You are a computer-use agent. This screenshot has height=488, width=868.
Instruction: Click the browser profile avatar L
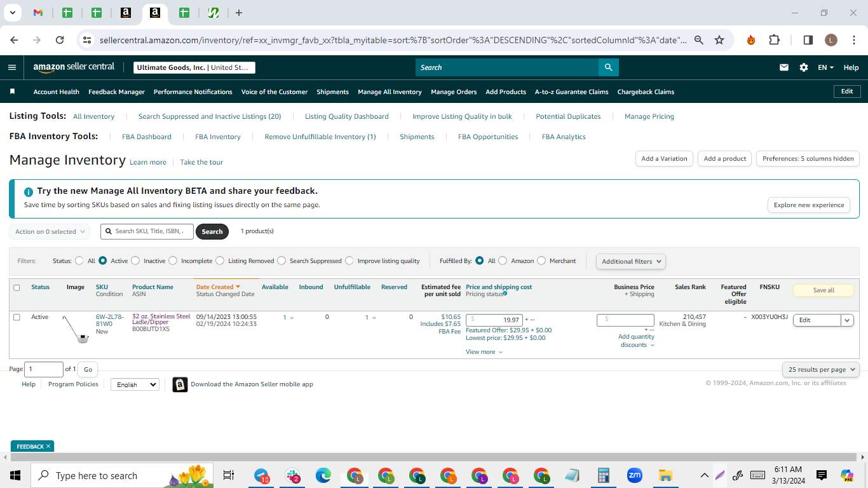tap(831, 40)
